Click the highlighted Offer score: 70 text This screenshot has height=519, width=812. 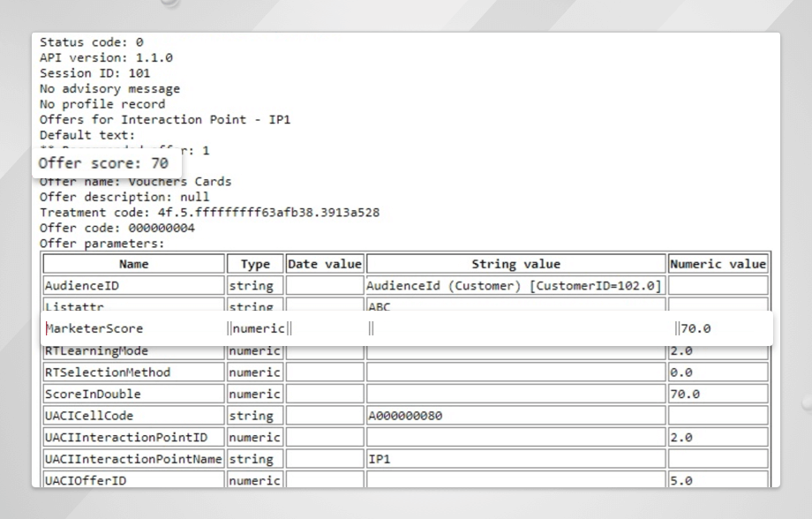click(104, 163)
